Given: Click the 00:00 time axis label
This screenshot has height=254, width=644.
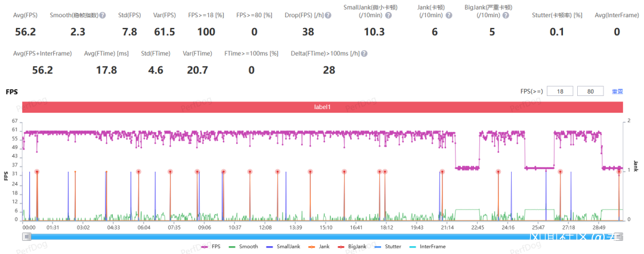Looking at the screenshot, I should point(29,227).
